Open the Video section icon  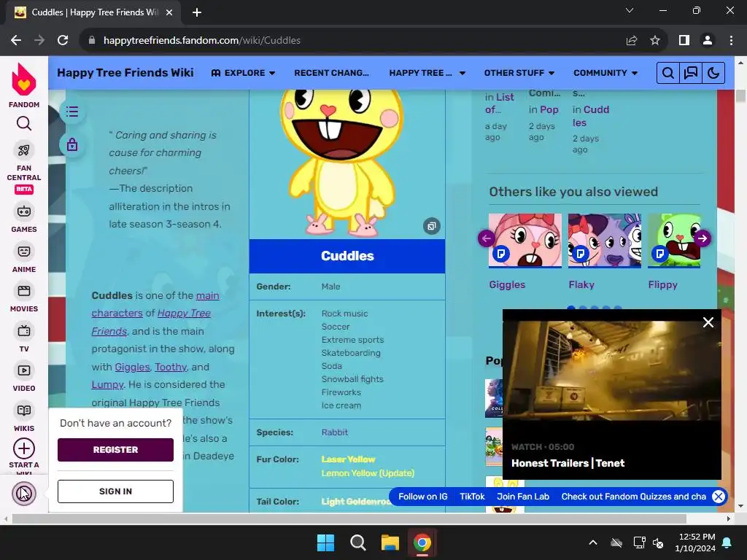[24, 370]
